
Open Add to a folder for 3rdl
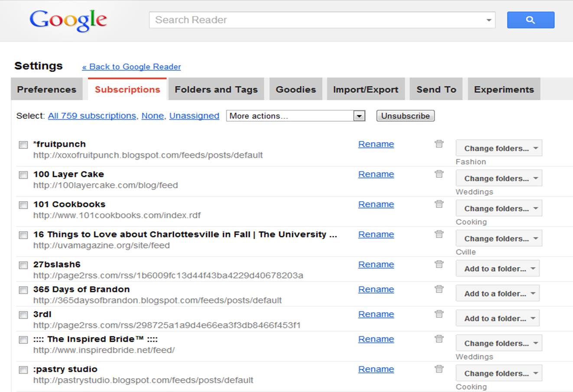click(x=498, y=318)
